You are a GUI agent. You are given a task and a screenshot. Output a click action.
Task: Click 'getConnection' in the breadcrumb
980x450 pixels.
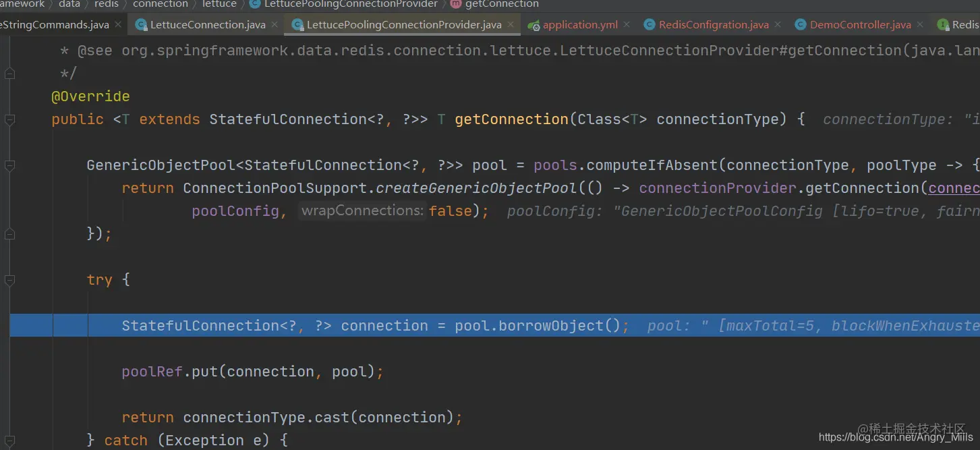coord(502,4)
